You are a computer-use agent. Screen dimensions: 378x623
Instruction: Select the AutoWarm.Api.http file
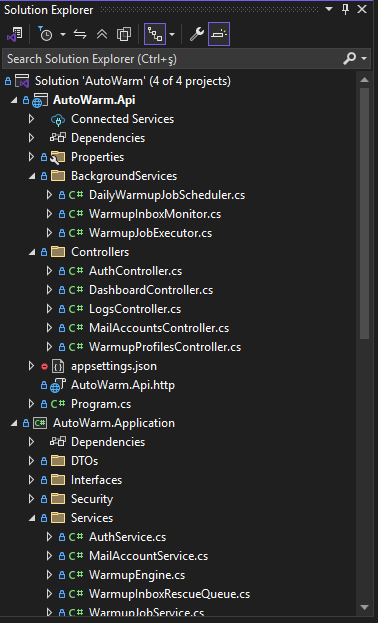coord(123,385)
